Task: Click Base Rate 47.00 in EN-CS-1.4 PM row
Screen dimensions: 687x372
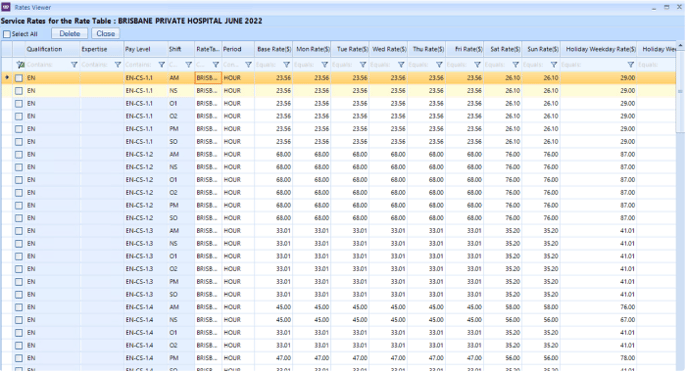Action: pos(273,358)
